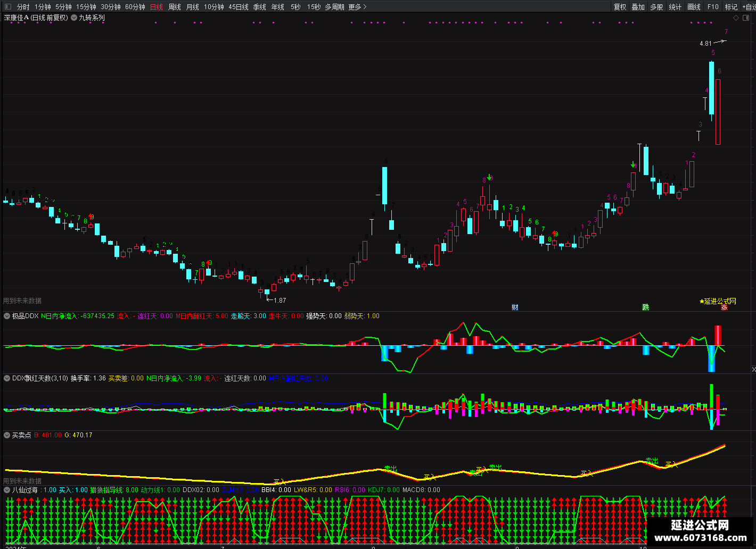Open the 九转系列 indicator dropdown
756x549 pixels.
click(74, 18)
